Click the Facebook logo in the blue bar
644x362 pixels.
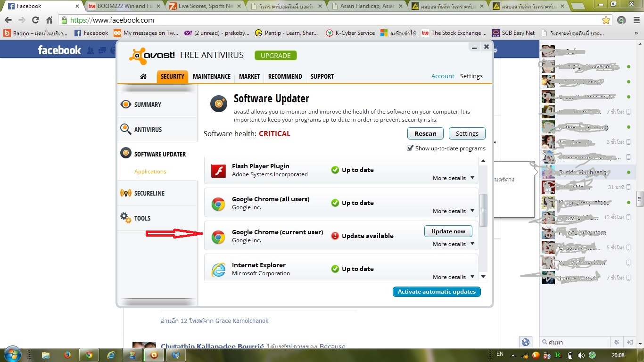(59, 50)
